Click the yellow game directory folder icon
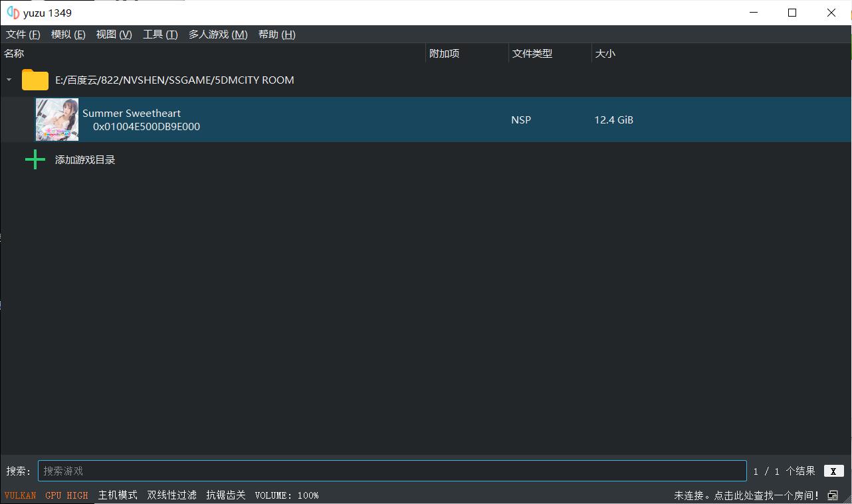Screen dimensions: 852x504 point(35,80)
